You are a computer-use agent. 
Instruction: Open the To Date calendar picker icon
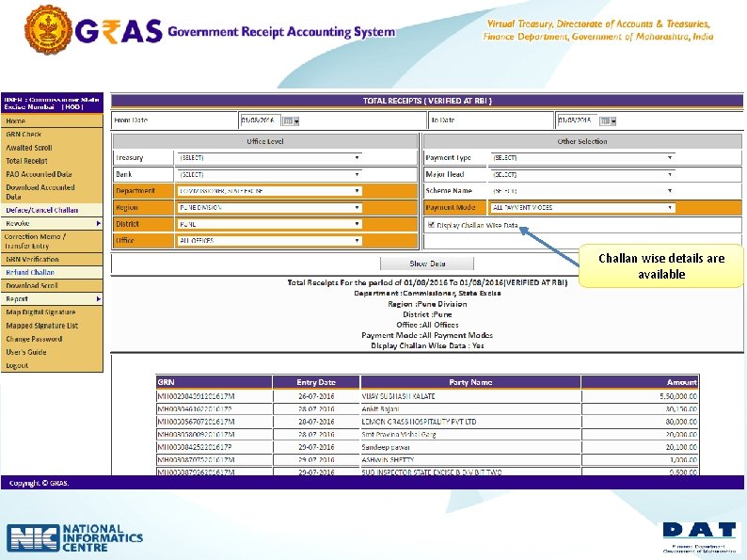pyautogui.click(x=608, y=121)
